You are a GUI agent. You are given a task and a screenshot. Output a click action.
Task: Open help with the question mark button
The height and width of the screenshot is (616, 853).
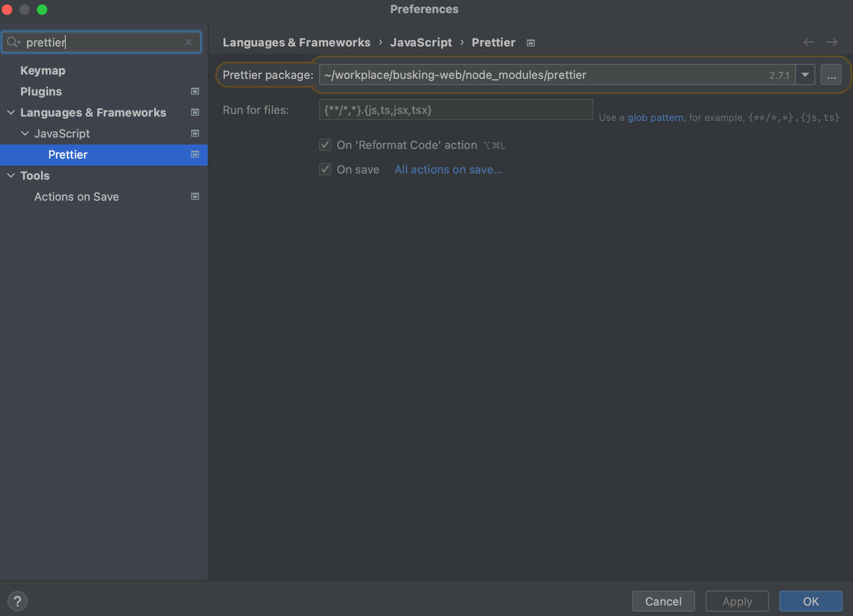click(x=18, y=601)
